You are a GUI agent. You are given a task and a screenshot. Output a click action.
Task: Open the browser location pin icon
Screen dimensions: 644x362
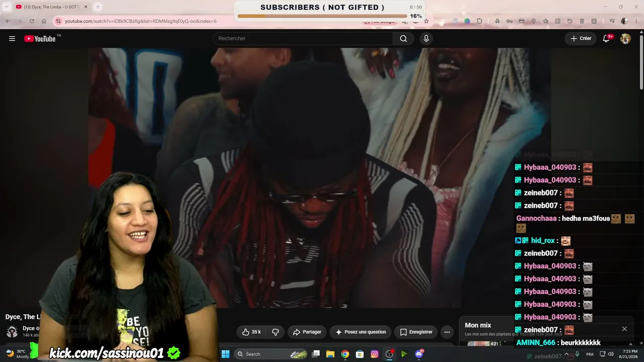point(533,21)
